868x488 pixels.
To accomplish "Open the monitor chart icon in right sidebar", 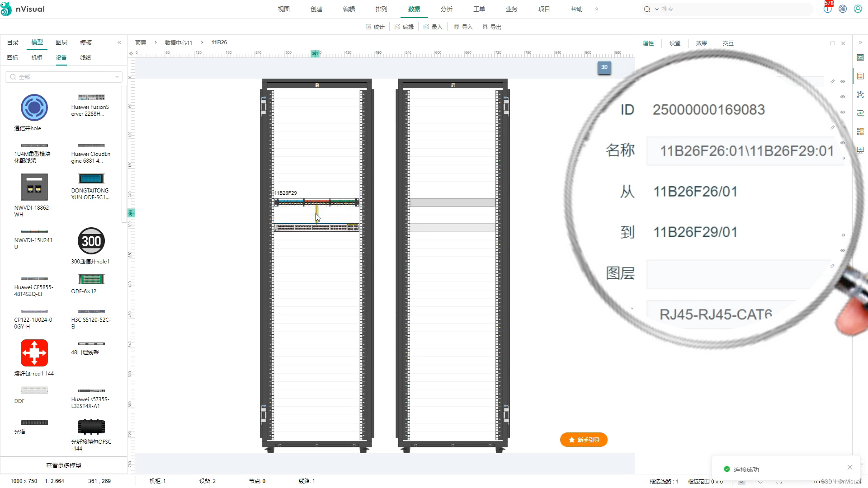I will tap(860, 150).
